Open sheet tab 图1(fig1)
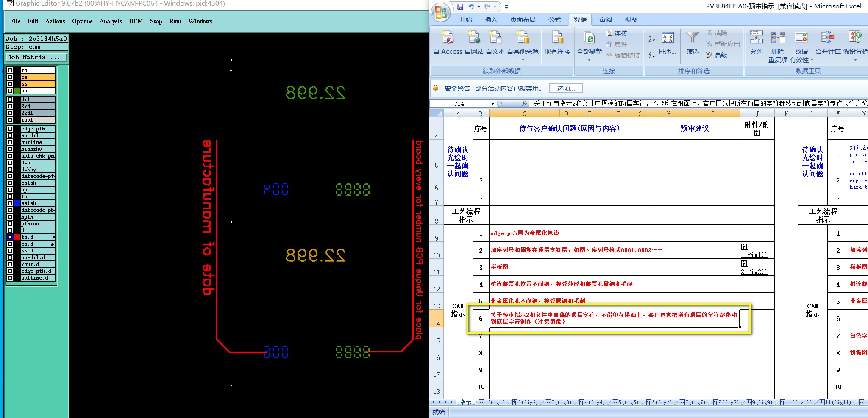868x418 pixels. pos(491,402)
